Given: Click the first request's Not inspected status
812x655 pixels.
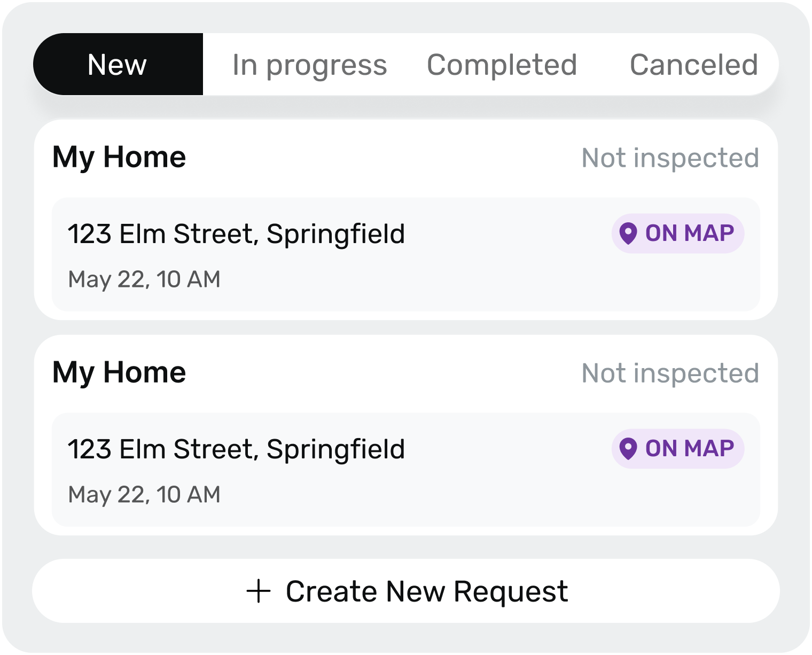Looking at the screenshot, I should click(670, 158).
